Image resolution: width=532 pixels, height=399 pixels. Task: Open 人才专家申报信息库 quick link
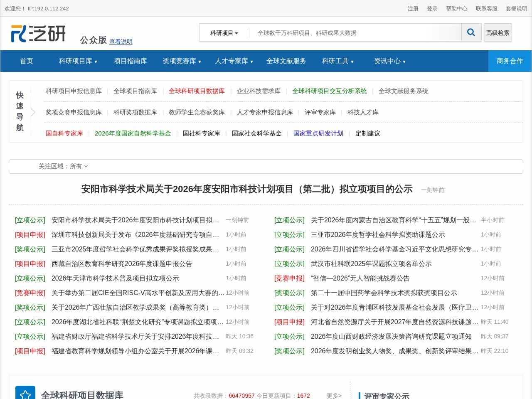265,112
